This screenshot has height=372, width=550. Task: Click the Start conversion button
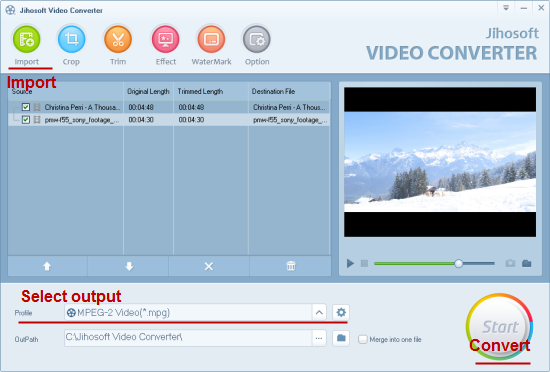[499, 327]
